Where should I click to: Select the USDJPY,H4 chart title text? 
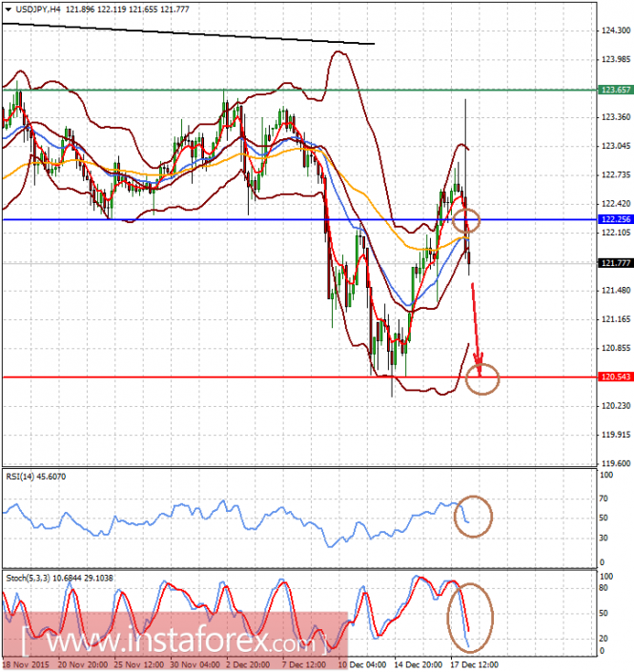tap(38, 10)
